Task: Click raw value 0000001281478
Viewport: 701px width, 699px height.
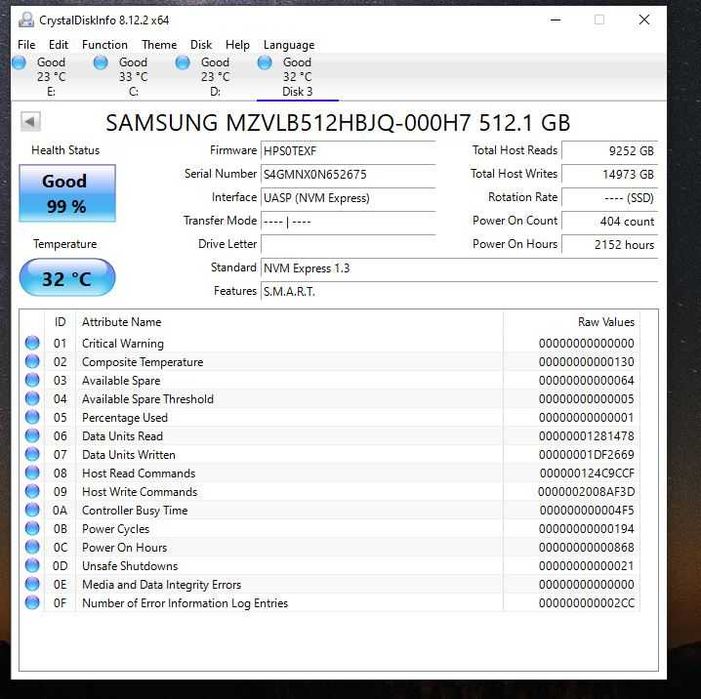Action: tap(586, 436)
